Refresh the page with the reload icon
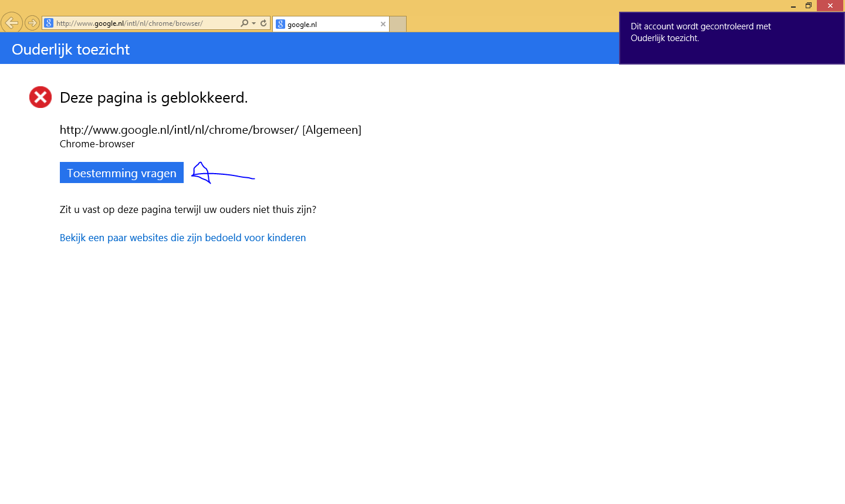 click(x=264, y=23)
